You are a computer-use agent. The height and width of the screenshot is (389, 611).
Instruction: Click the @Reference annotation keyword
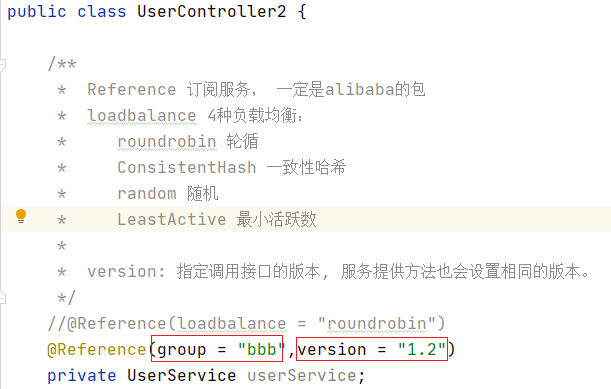pyautogui.click(x=96, y=349)
